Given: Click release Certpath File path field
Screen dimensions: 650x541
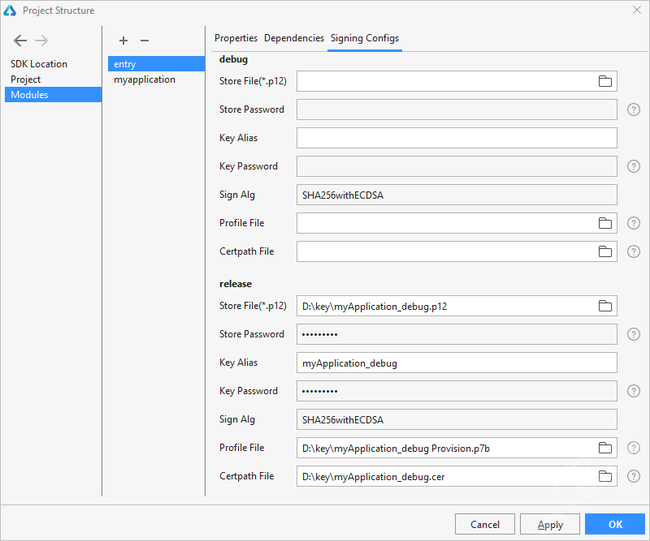Looking at the screenshot, I should pos(456,476).
